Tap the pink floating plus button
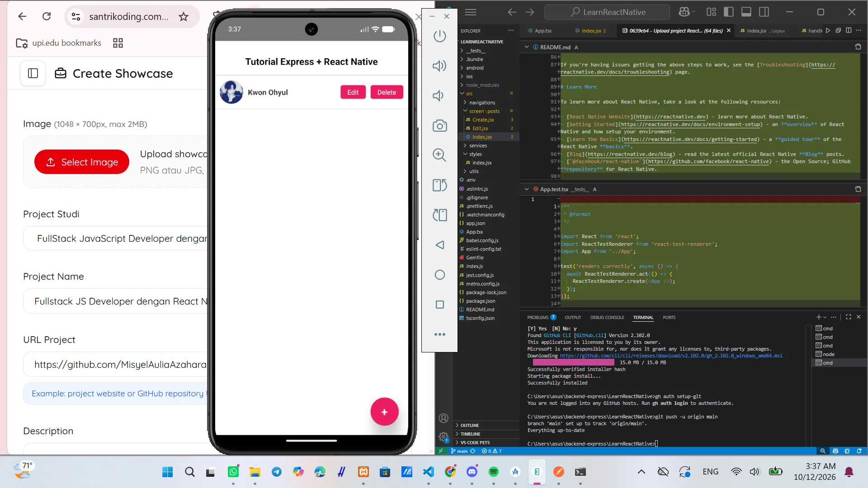This screenshot has height=488, width=868. tap(384, 412)
